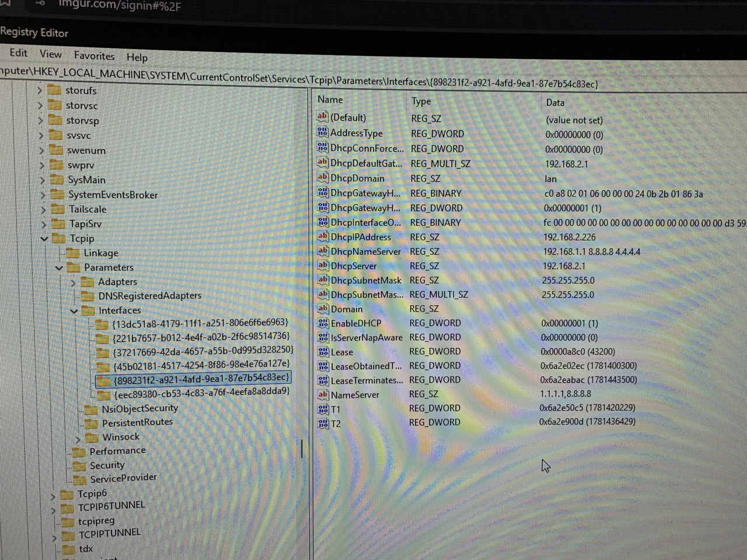The height and width of the screenshot is (560, 747).
Task: Click data cell 1.1.1.1,8.8.8.8
Action: [566, 394]
